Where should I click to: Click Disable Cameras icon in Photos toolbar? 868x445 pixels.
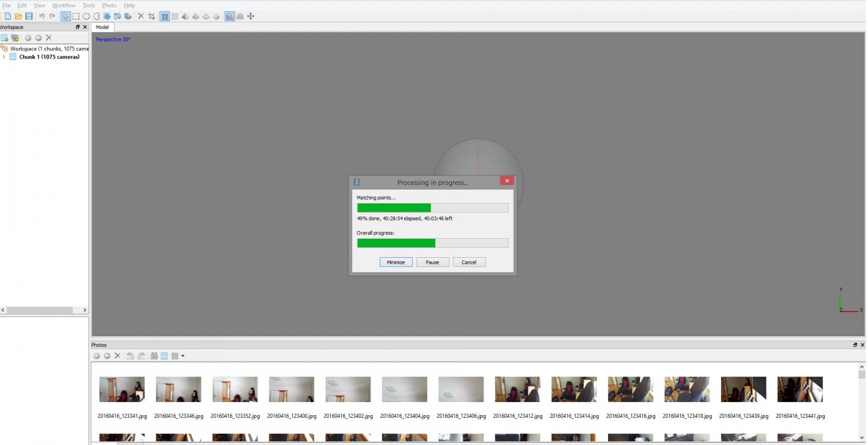(107, 356)
